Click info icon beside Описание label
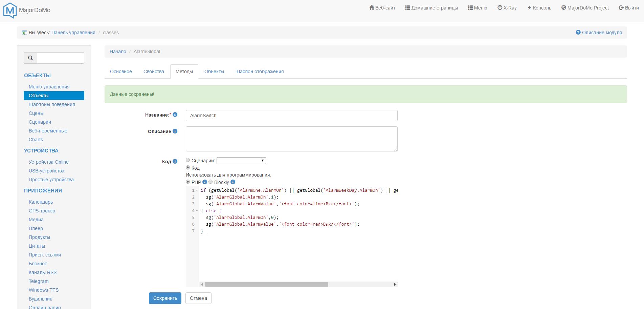Image resolution: width=644 pixels, height=309 pixels. pyautogui.click(x=175, y=131)
